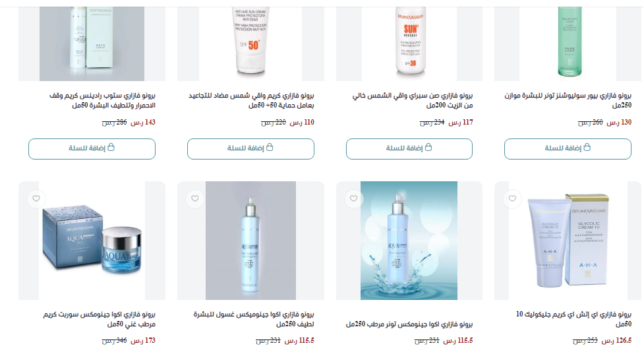This screenshot has width=644, height=352.
Task: Open Stop Redness cream product title link
Action: click(102, 100)
